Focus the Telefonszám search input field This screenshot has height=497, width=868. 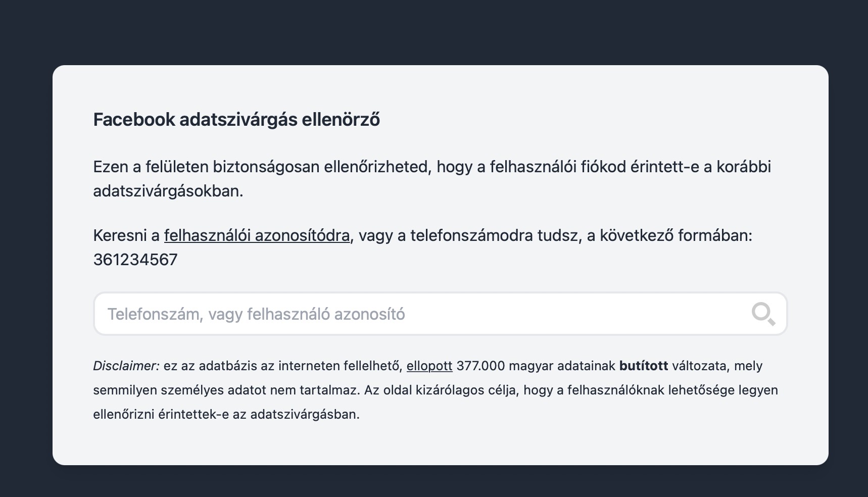click(x=404, y=314)
